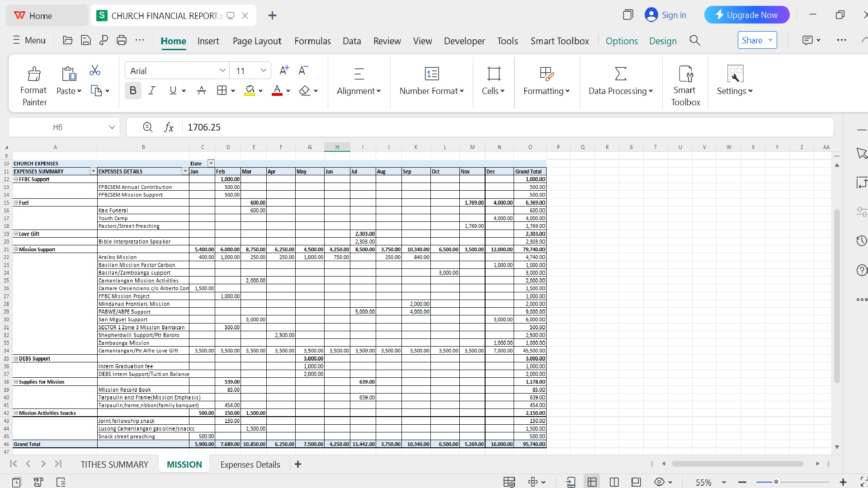Collapse the Mission Support pivot group

coord(16,249)
